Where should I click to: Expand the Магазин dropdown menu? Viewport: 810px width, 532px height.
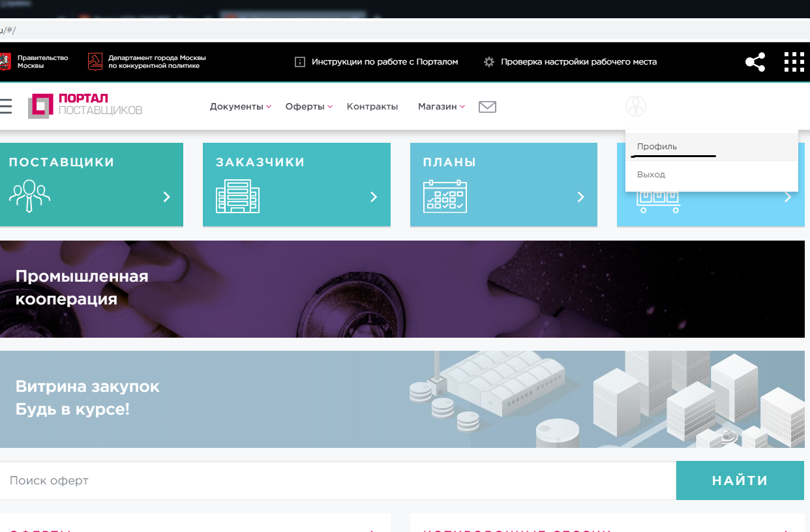441,107
